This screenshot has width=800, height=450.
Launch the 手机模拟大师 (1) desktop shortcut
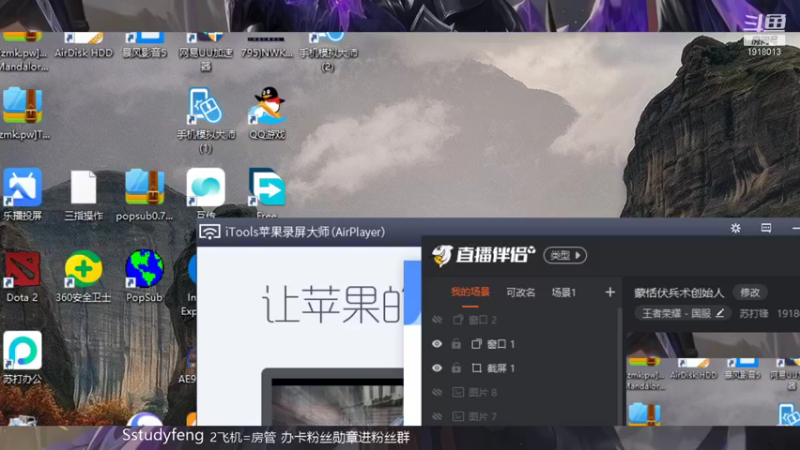pos(206,120)
